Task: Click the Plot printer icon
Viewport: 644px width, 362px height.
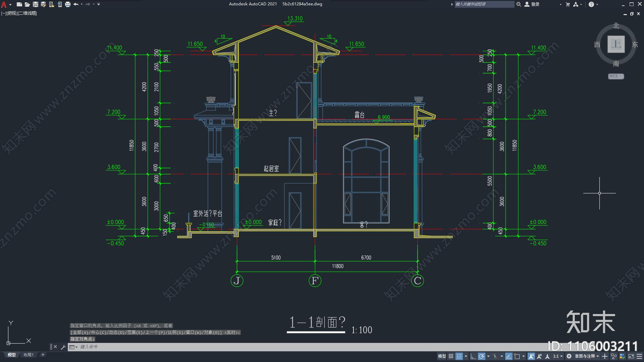Action: [x=68, y=4]
